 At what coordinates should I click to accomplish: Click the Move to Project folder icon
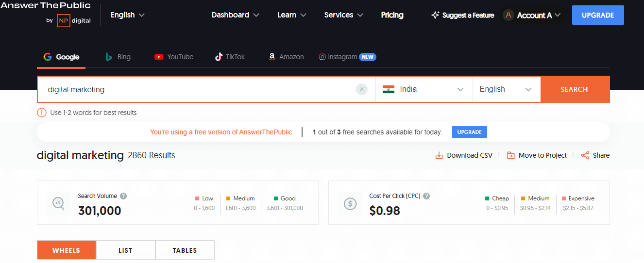[x=511, y=155]
